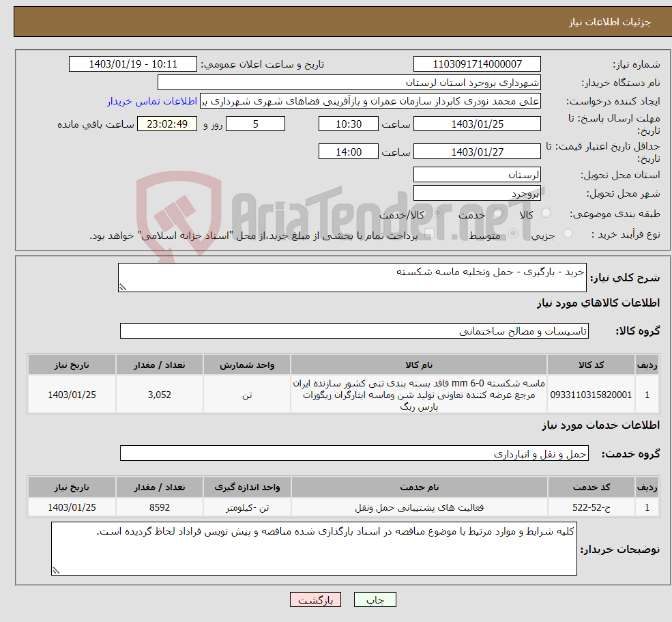Image resolution: width=672 pixels, height=622 pixels.
Task: Select the کالا radio button
Action: (546, 213)
